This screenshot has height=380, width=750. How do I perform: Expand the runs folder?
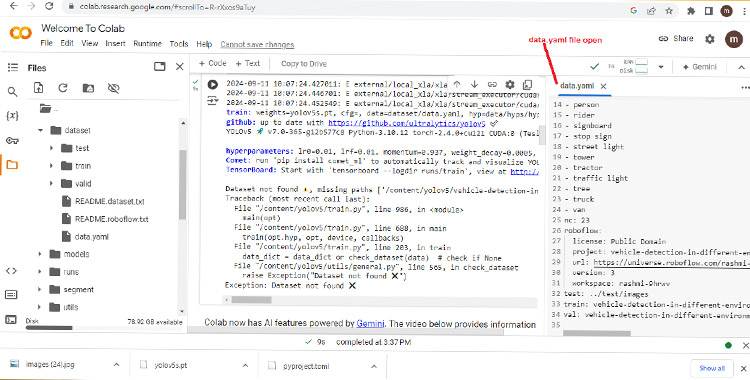coord(40,272)
